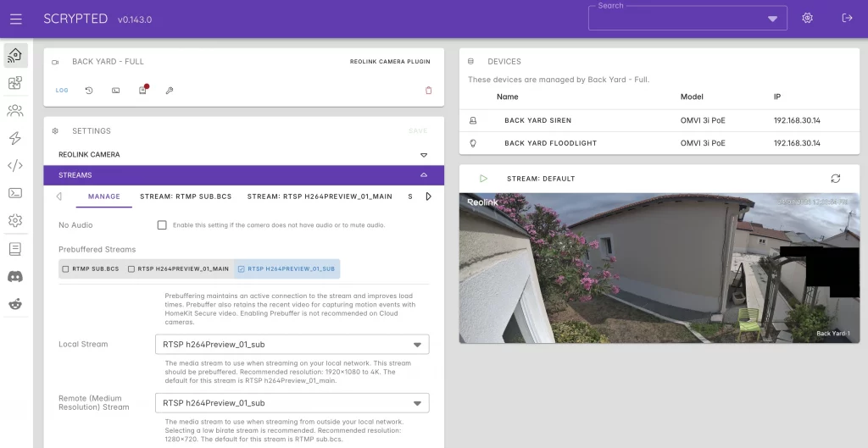Open the Reddit icon in sidebar

[x=15, y=304]
